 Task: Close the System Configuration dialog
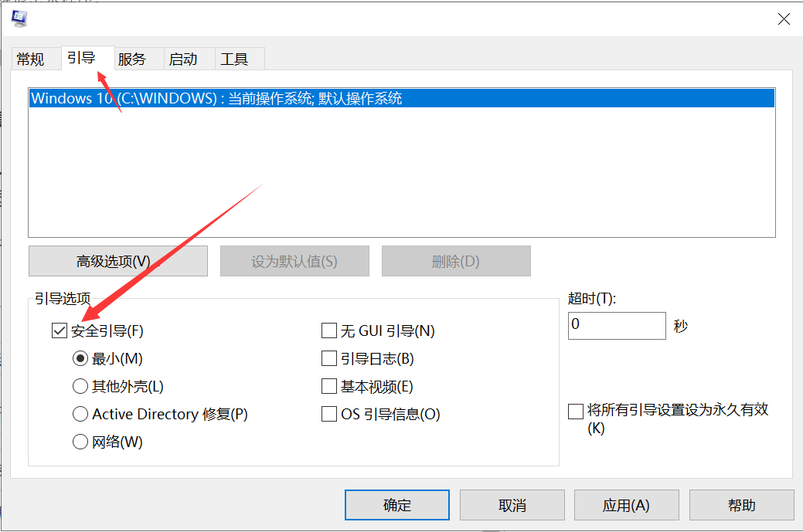[x=784, y=19]
